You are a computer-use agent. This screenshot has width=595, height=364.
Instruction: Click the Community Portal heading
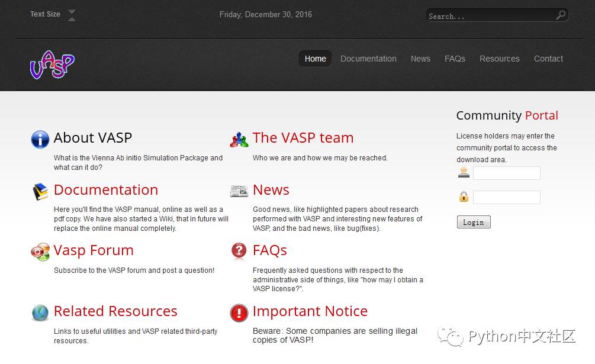pos(507,115)
